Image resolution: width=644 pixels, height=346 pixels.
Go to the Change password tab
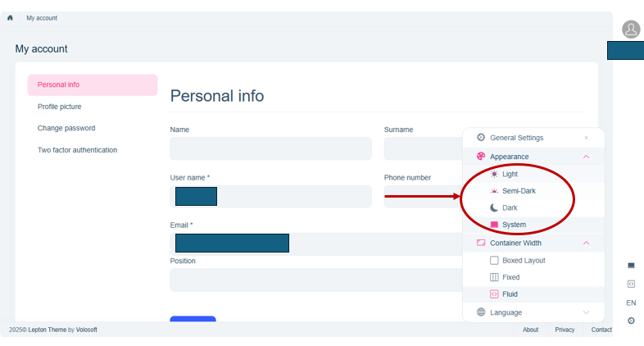point(66,128)
